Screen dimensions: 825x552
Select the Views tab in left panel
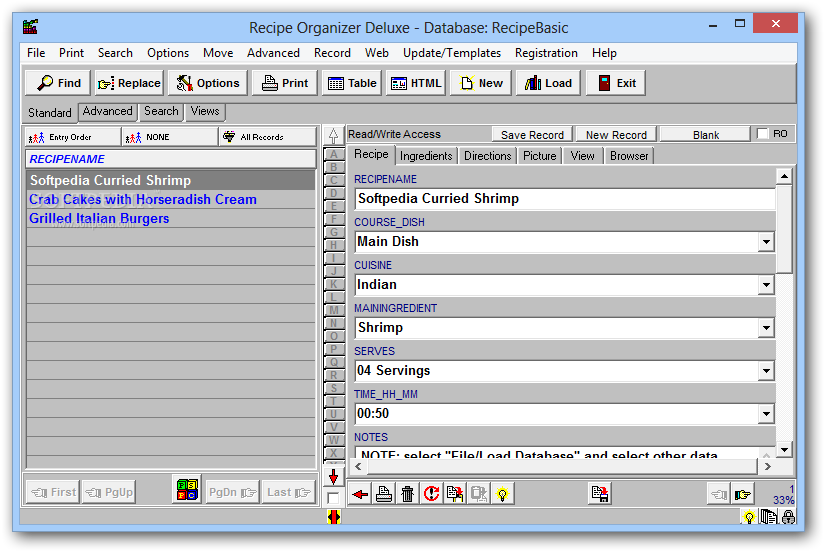[x=205, y=112]
